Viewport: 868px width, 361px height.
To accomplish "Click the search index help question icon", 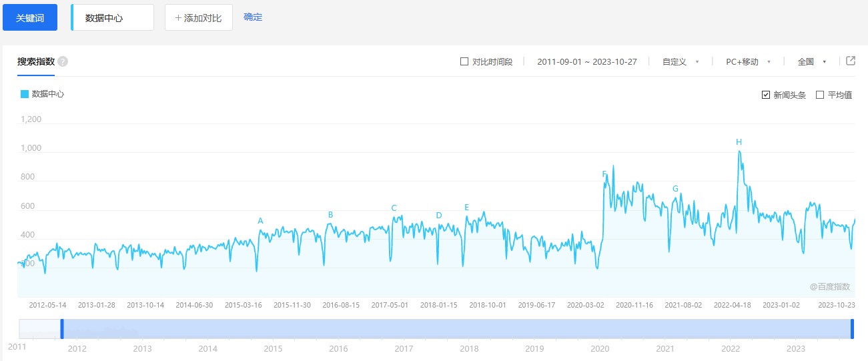I will 63,61.
